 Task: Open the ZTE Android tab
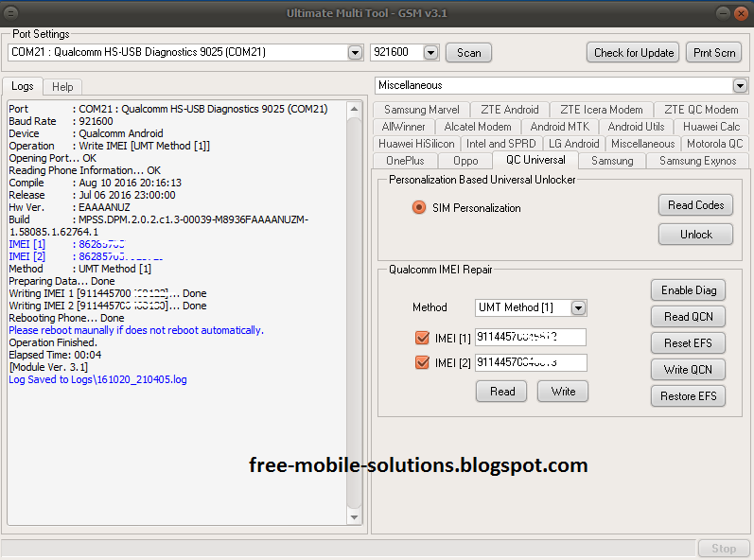[x=510, y=110]
